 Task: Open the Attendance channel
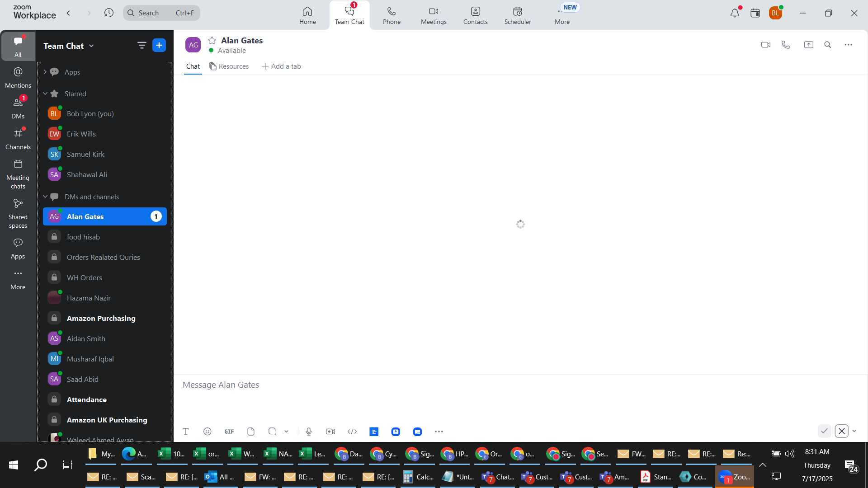[105, 399]
